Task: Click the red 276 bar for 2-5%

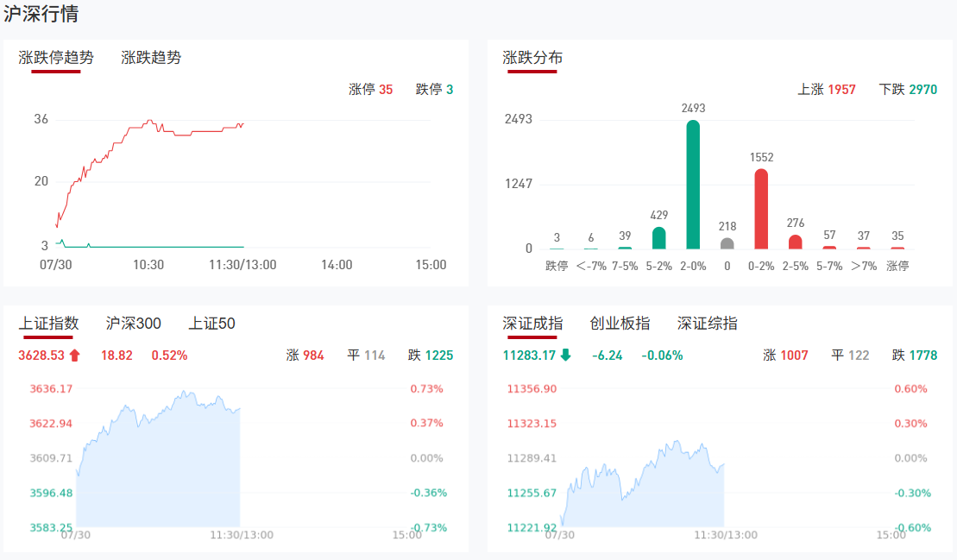Action: pos(795,242)
